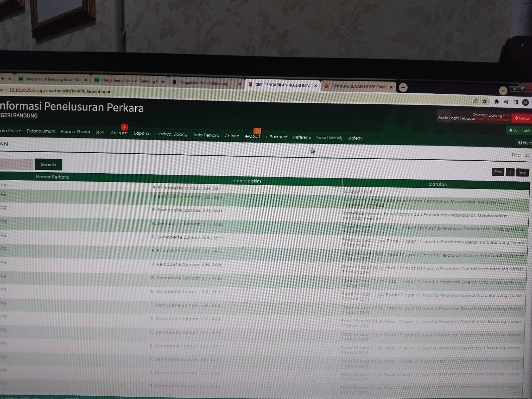This screenshot has height=399, width=532.
Task: Click the Help question mark icon
Action: click(x=520, y=143)
